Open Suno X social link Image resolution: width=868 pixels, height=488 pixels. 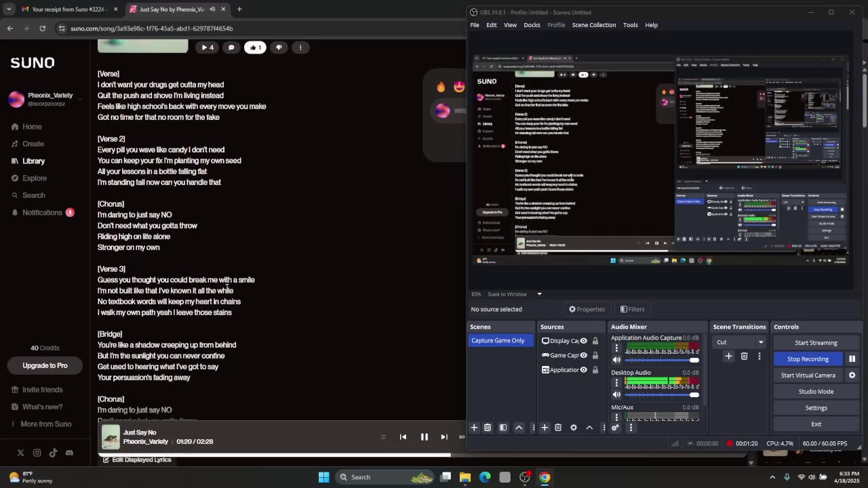point(20,453)
